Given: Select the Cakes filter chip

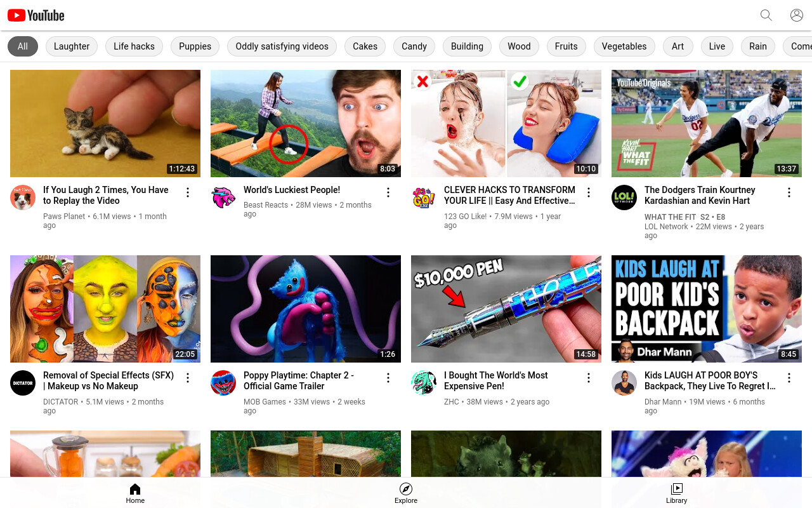Looking at the screenshot, I should pos(365,46).
